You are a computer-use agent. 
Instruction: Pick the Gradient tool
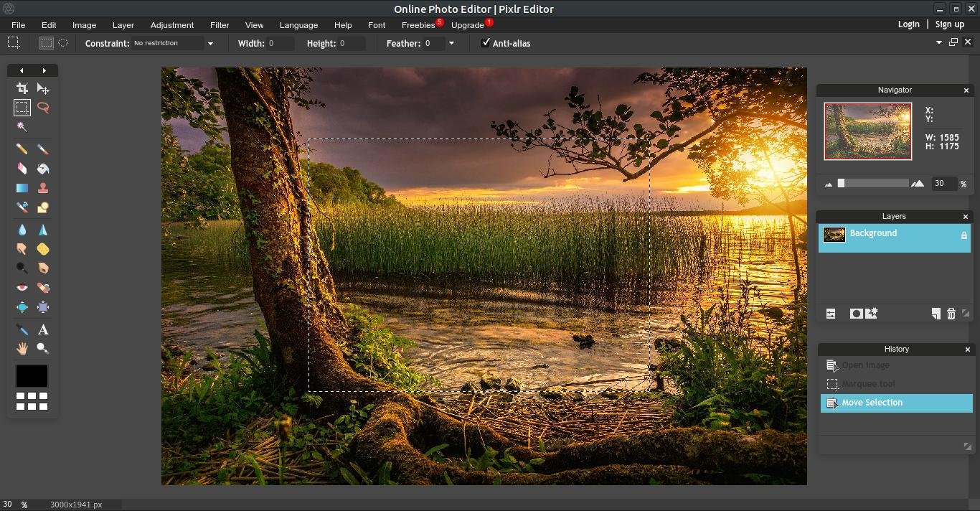pyautogui.click(x=22, y=187)
